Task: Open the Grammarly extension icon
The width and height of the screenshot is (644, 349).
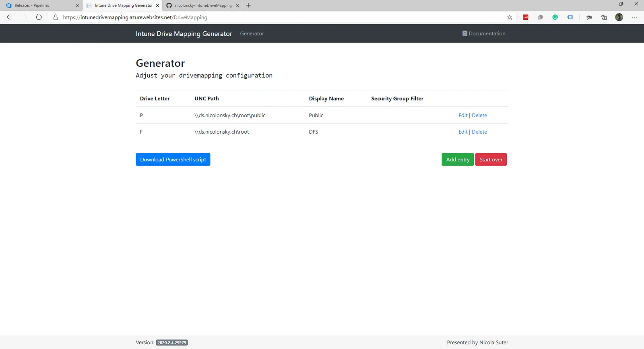Action: tap(555, 17)
